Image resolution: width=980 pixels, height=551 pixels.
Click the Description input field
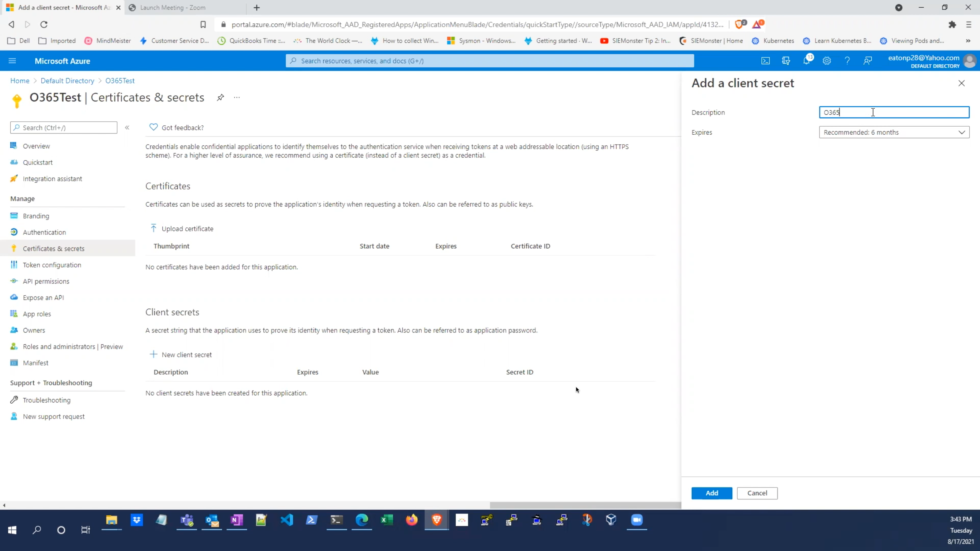[x=894, y=112]
